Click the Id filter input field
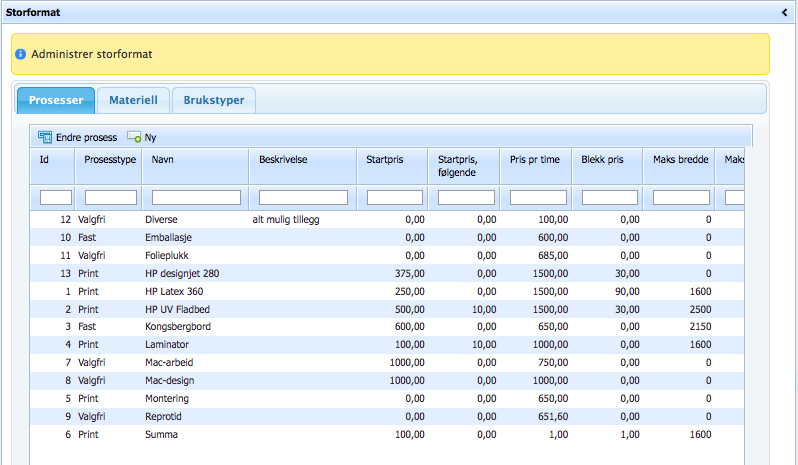The image size is (798, 465). (56, 197)
